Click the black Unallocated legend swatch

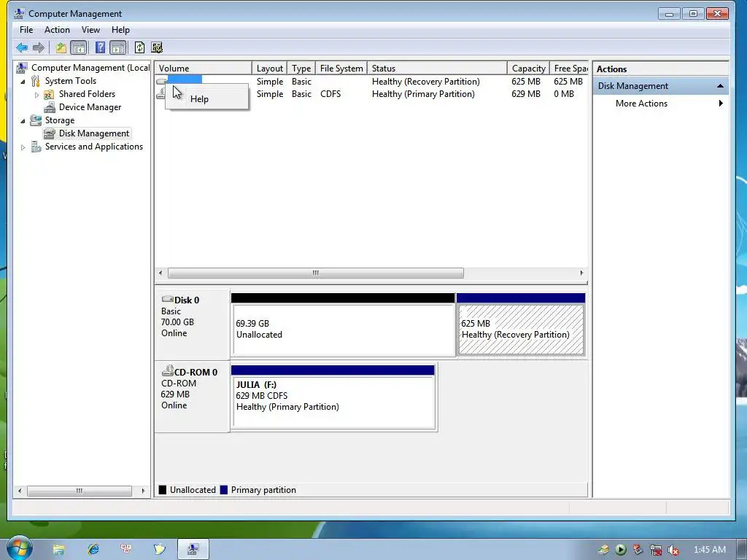pos(163,490)
